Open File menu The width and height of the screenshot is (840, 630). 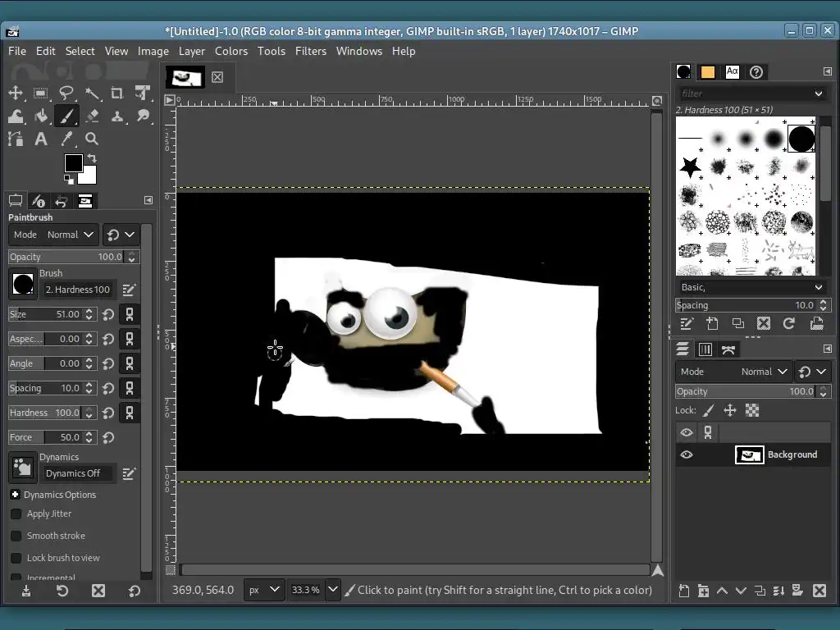(x=17, y=52)
